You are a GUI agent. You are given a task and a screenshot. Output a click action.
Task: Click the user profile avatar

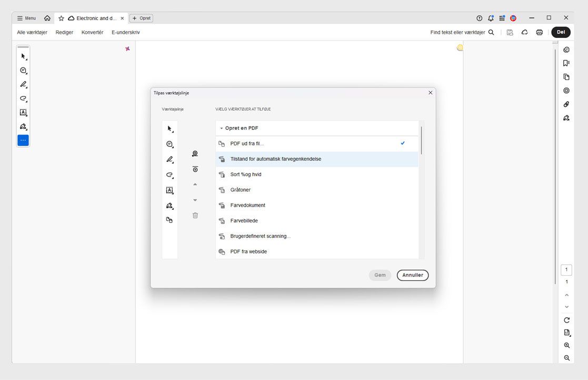tap(513, 18)
